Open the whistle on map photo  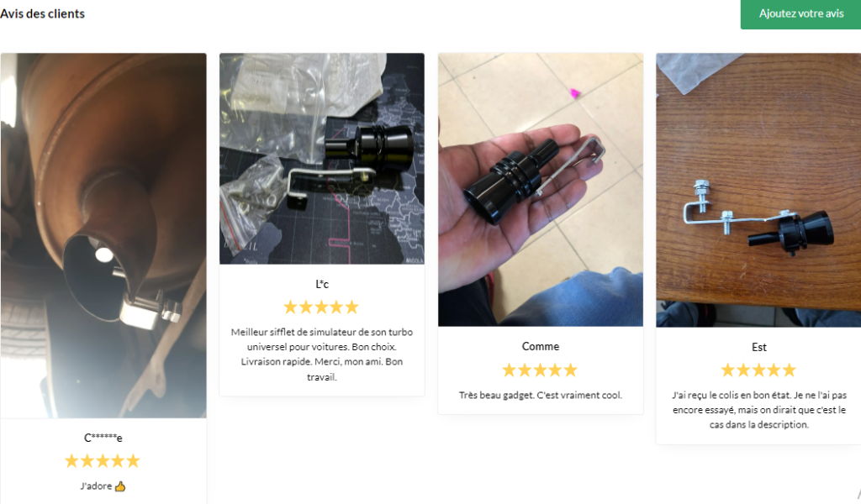pyautogui.click(x=322, y=159)
